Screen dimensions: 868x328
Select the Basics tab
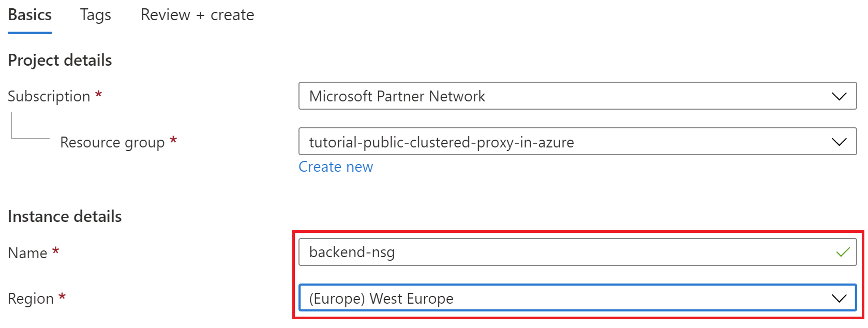[29, 14]
